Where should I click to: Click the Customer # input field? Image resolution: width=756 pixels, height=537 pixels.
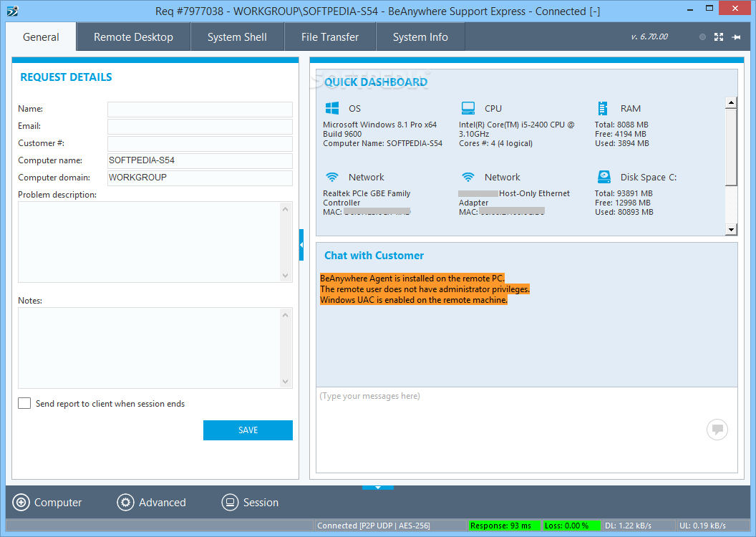(x=200, y=144)
